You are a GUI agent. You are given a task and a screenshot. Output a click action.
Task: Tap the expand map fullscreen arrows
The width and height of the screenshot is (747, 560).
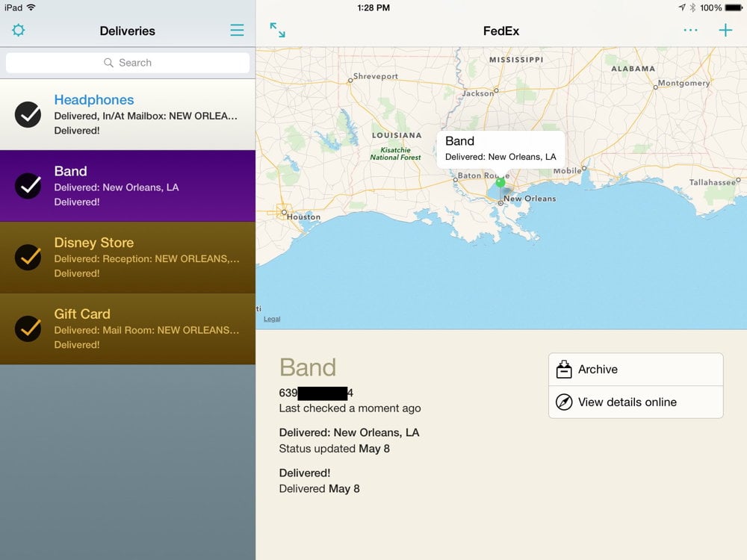pos(277,30)
